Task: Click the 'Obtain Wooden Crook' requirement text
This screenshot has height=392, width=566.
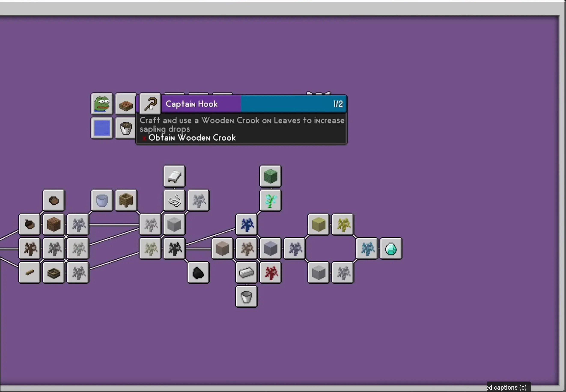Action: [x=192, y=137]
